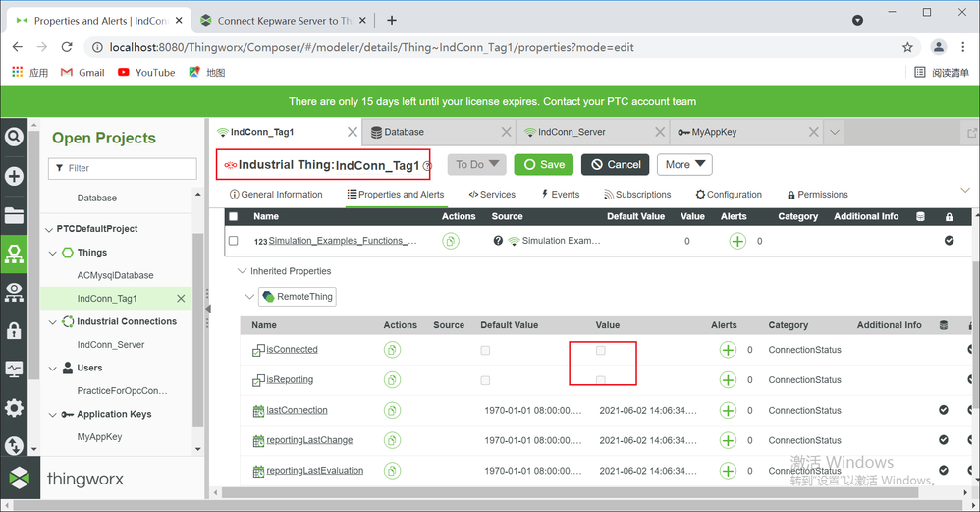Open the Monitoring sidebar icon

click(14, 369)
